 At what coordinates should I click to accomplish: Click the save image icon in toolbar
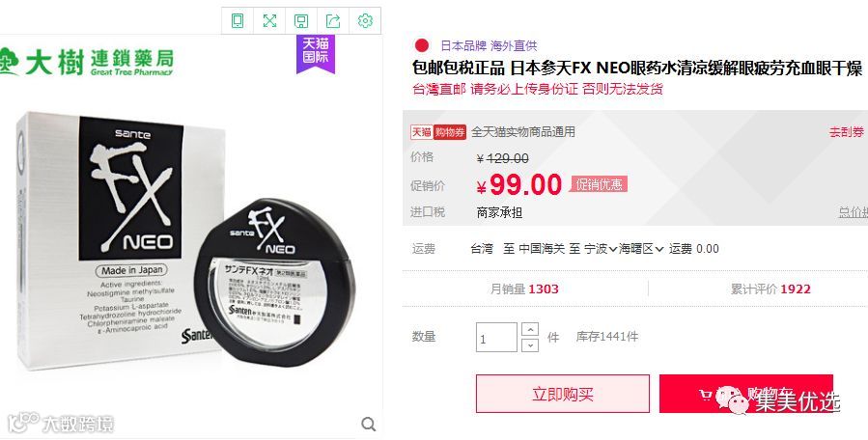(x=301, y=21)
